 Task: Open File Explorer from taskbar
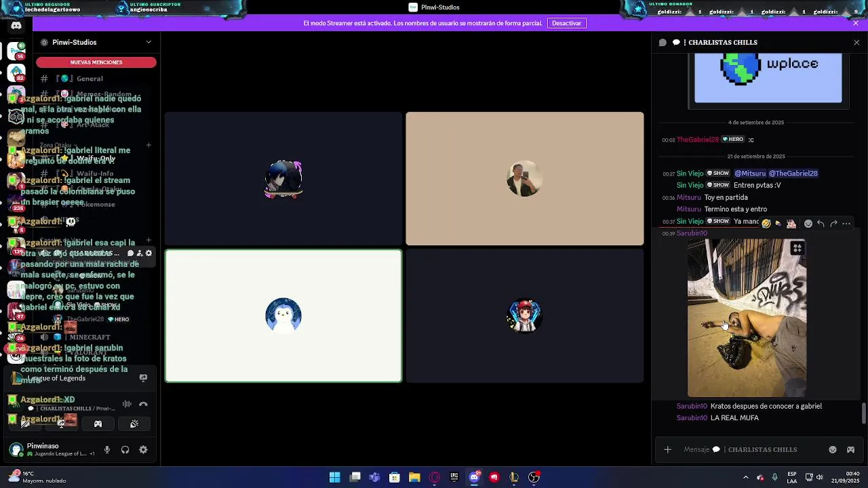tap(414, 477)
